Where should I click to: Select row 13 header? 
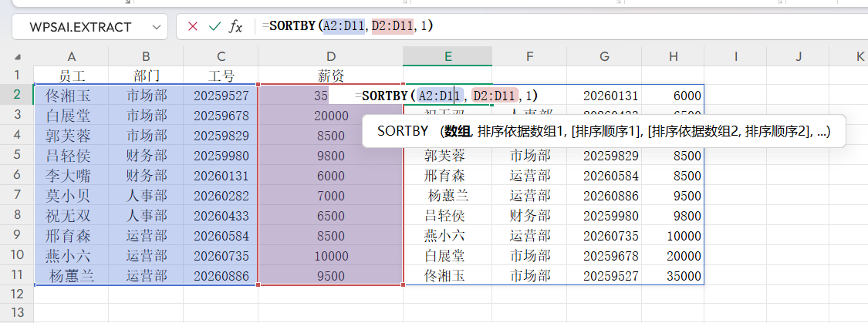point(17,312)
